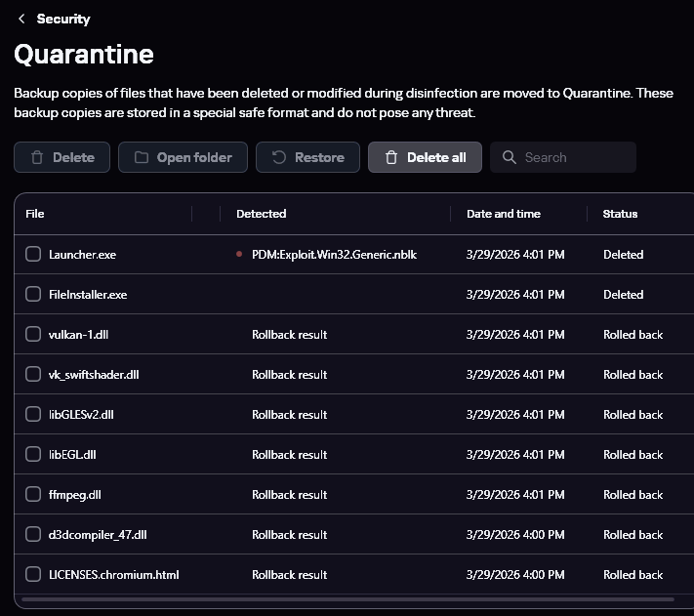Click Rolled back status of libGLESv2.dll
This screenshot has height=616, width=694.
[633, 415]
